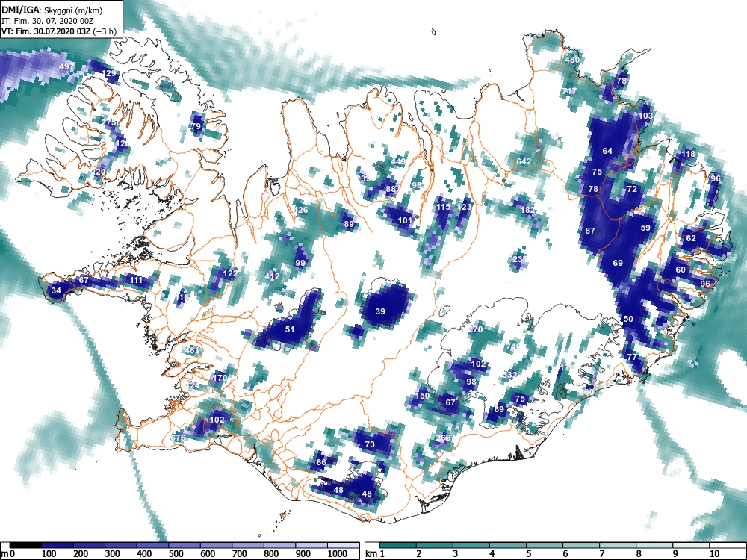Click the visibility value 72 on the map
Viewport: 747px width, 560px height.
pos(632,189)
